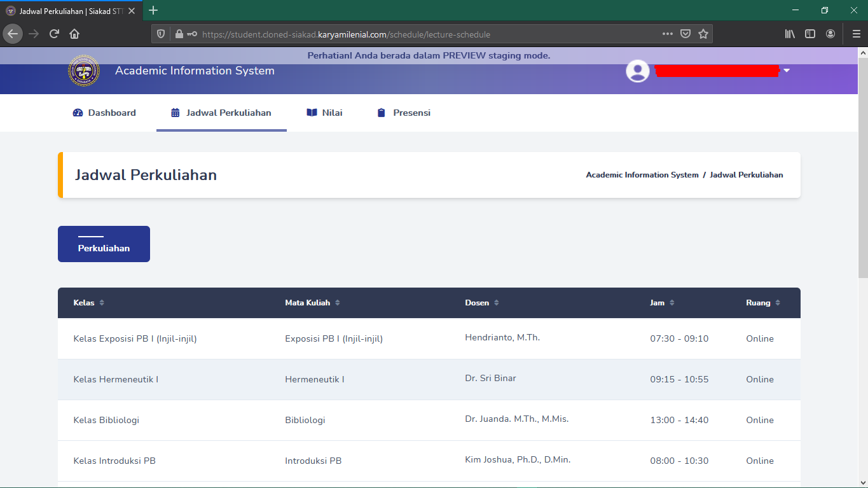Click lecturer Hendrianto, M.Th.
Viewport: 868px width, 488px height.
click(502, 338)
